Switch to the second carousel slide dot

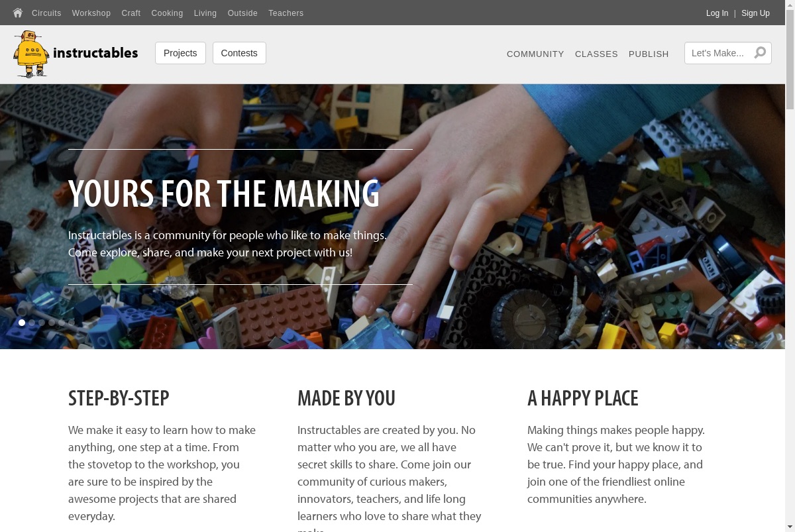[x=32, y=323]
